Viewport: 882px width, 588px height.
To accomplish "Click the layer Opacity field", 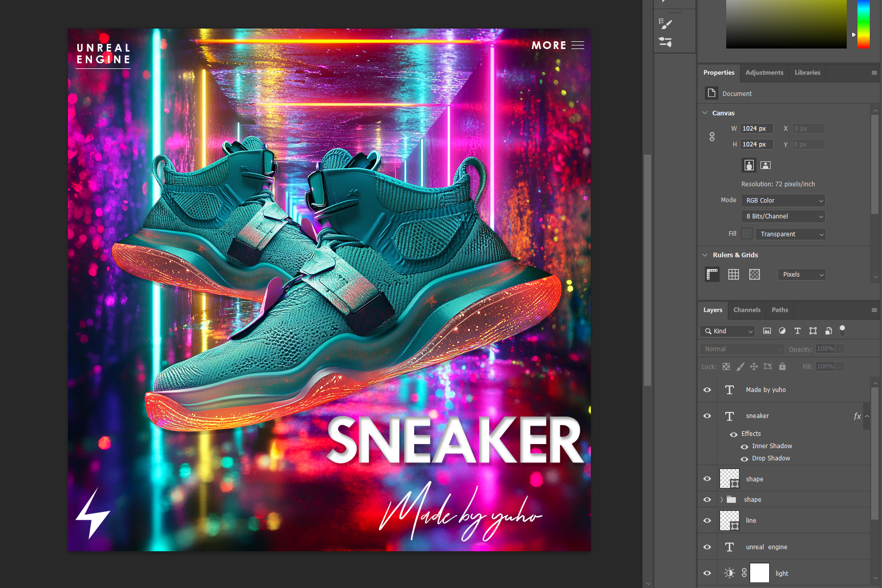I will point(825,349).
